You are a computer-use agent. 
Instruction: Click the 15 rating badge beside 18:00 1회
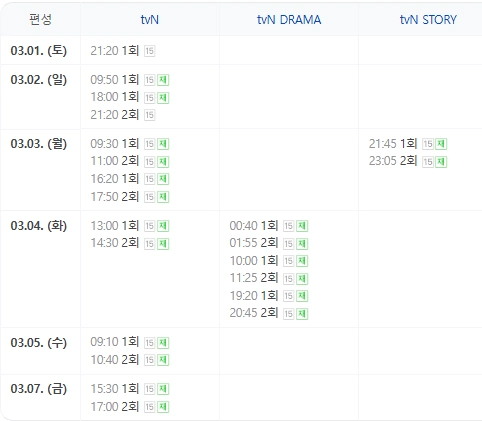tap(150, 98)
